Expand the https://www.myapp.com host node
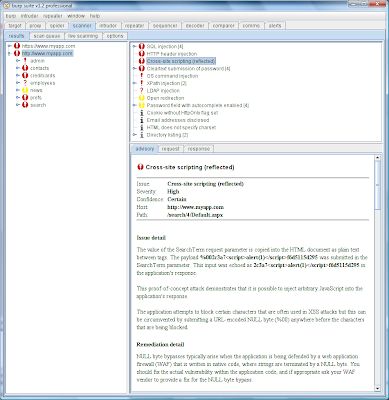The height and width of the screenshot is (400, 389). (x=10, y=46)
